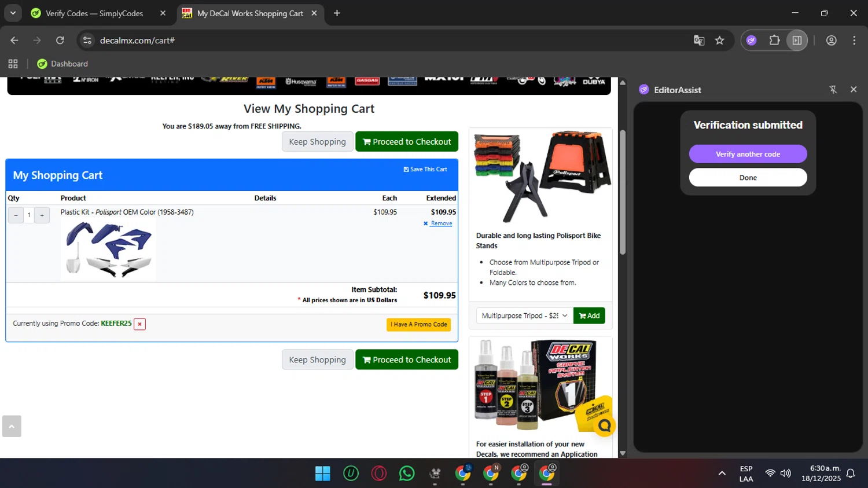The image size is (868, 488).
Task: Open the notifications bell icon
Action: point(851,474)
